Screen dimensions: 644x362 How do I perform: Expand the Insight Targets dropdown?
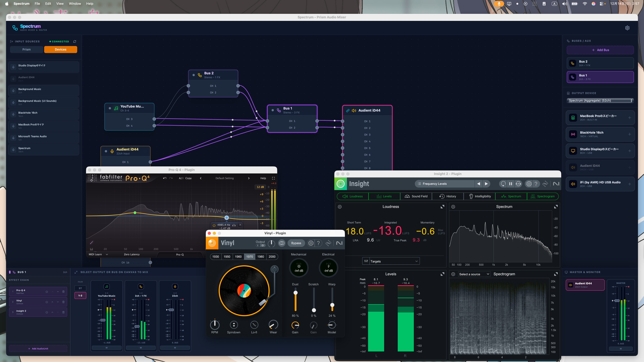(391, 261)
